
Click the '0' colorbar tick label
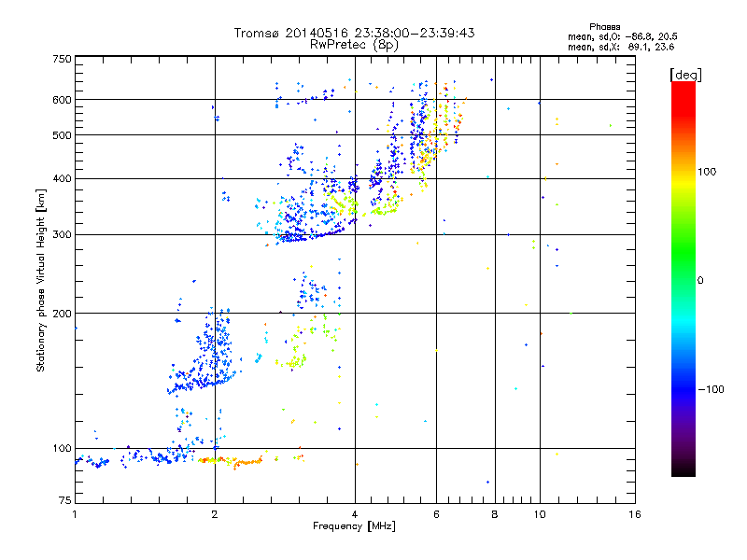[700, 281]
